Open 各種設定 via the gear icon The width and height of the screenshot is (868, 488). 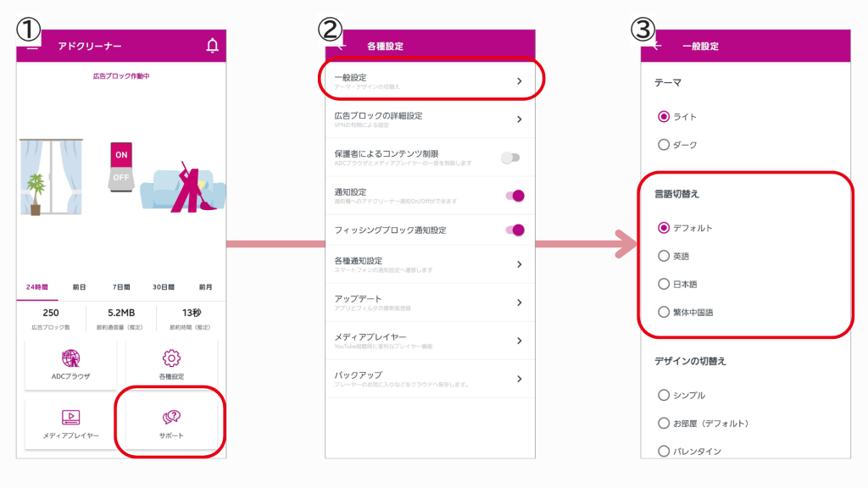click(x=171, y=359)
